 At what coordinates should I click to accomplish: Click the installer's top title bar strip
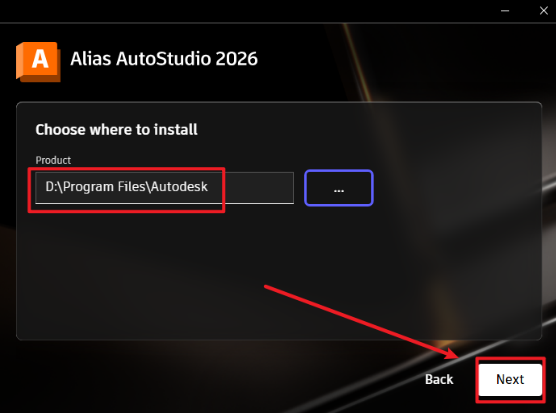[x=248, y=11]
